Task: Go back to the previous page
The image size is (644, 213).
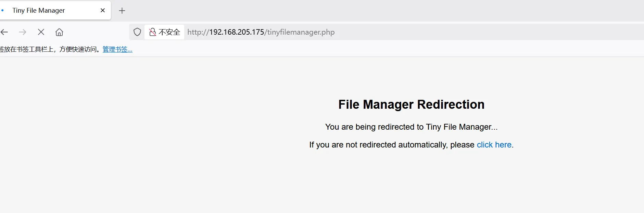Action: pos(4,32)
